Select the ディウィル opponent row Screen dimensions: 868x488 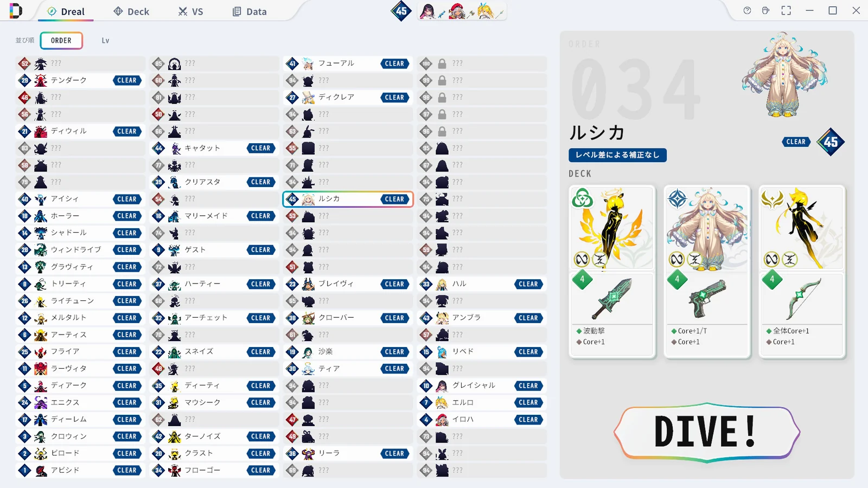point(80,131)
